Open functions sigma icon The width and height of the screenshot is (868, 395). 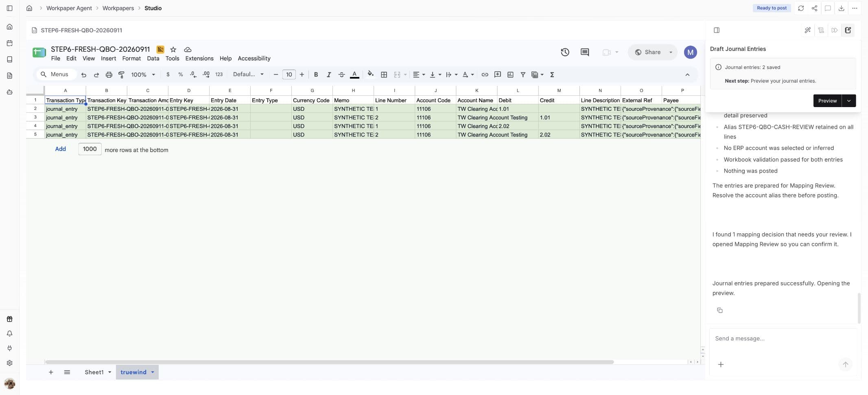click(x=552, y=75)
